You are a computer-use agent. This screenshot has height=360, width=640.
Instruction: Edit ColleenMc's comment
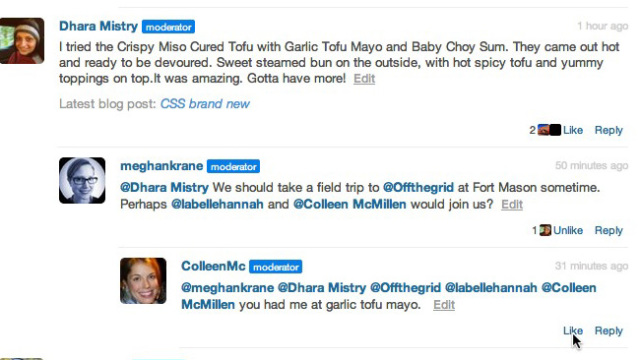tap(444, 304)
